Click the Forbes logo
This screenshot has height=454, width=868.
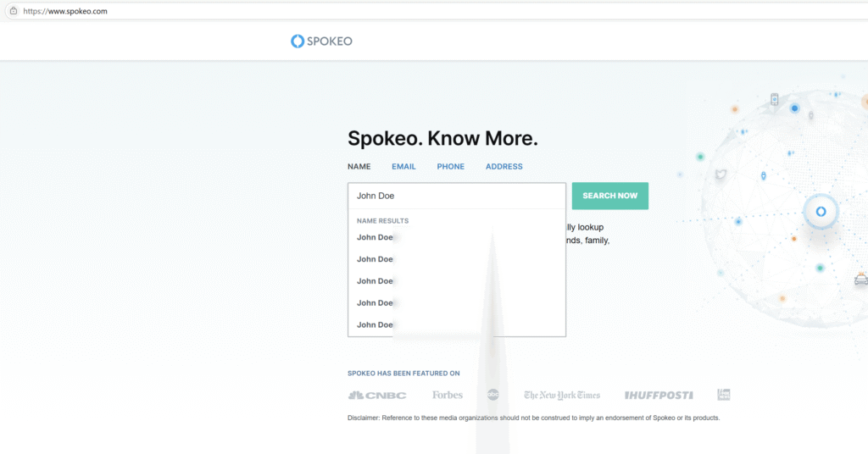(448, 395)
